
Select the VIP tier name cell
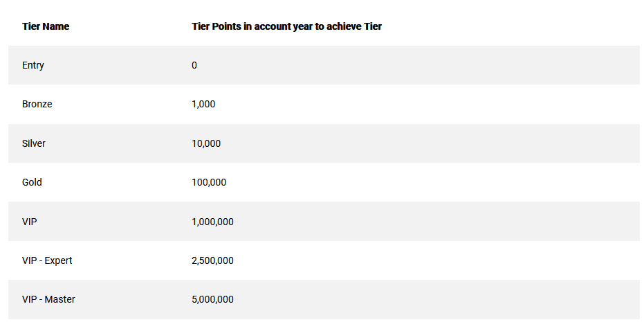[x=30, y=222]
